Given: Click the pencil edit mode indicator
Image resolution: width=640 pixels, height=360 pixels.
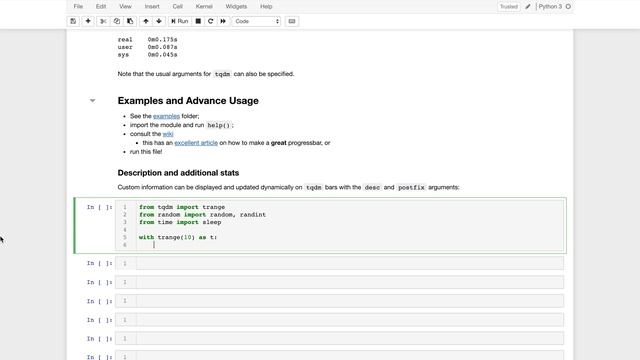Looking at the screenshot, I should tap(528, 7).
